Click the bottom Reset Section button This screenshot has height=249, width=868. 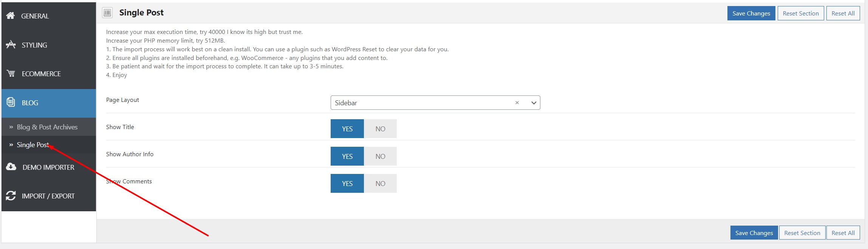[x=802, y=233]
